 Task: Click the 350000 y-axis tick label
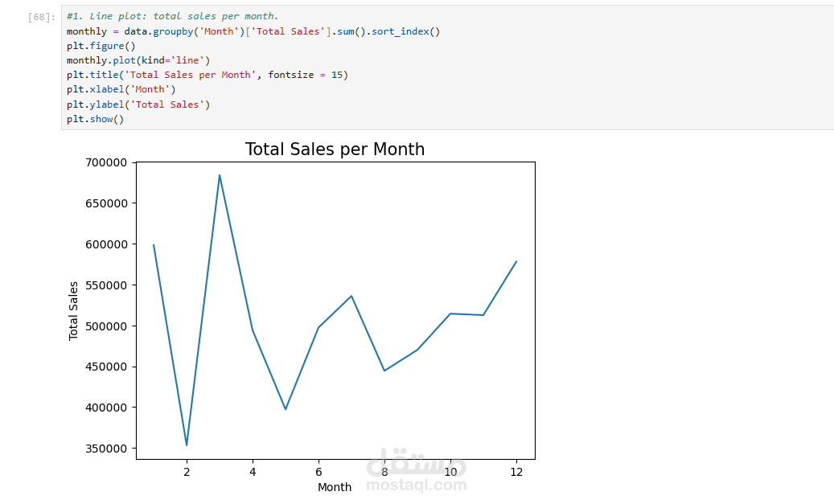point(105,449)
